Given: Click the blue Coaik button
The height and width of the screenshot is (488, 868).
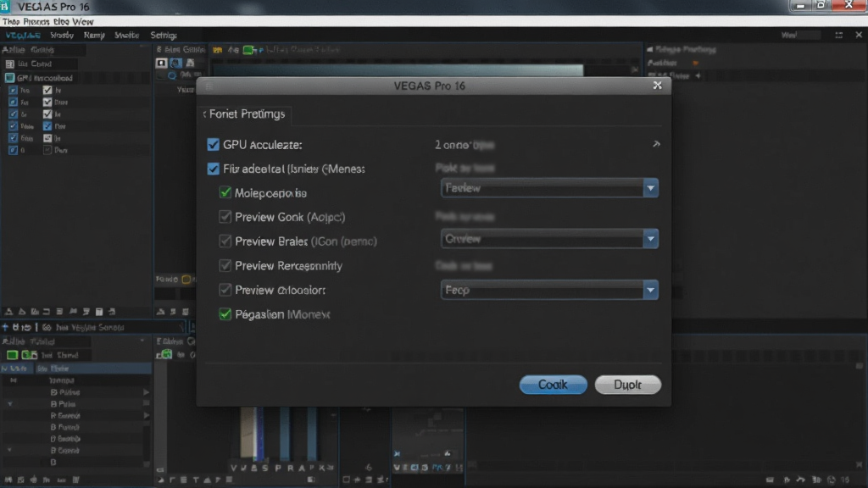Looking at the screenshot, I should [x=553, y=385].
